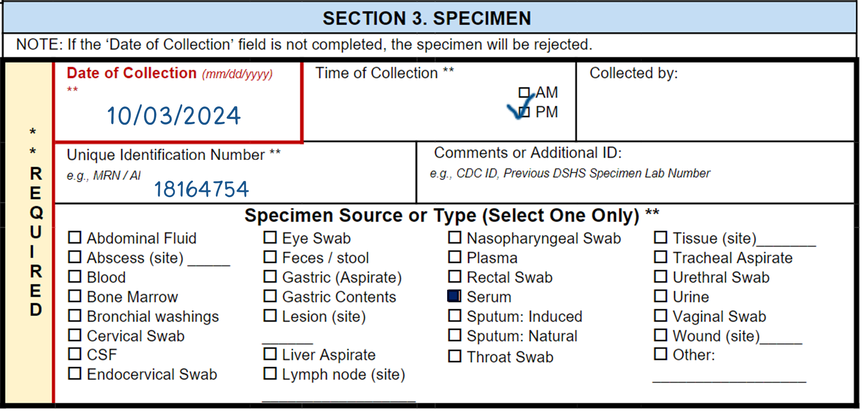Viewport: 868px width, 412px height.
Task: Check the AM time checkbox
Action: (524, 93)
